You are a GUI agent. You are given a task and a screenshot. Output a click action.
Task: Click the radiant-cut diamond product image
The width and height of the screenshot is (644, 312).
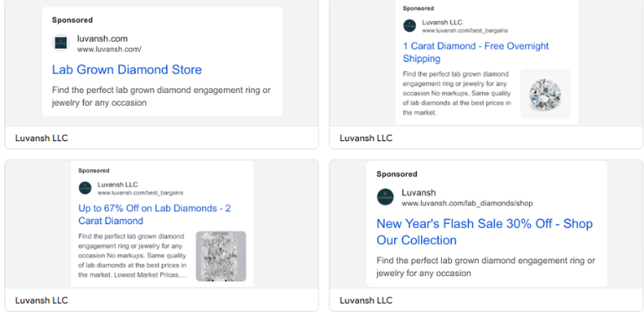coord(221,256)
